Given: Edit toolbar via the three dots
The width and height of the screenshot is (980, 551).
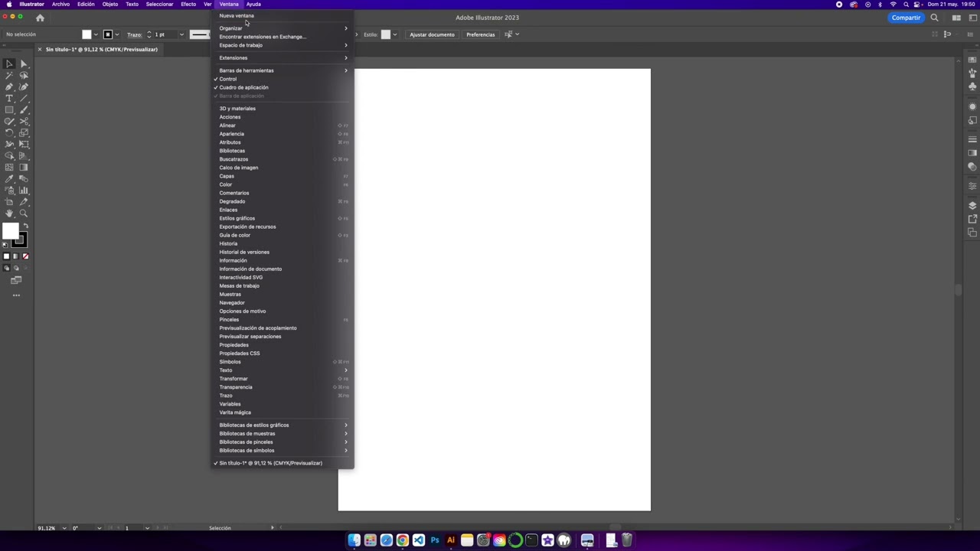Looking at the screenshot, I should pos(16,295).
